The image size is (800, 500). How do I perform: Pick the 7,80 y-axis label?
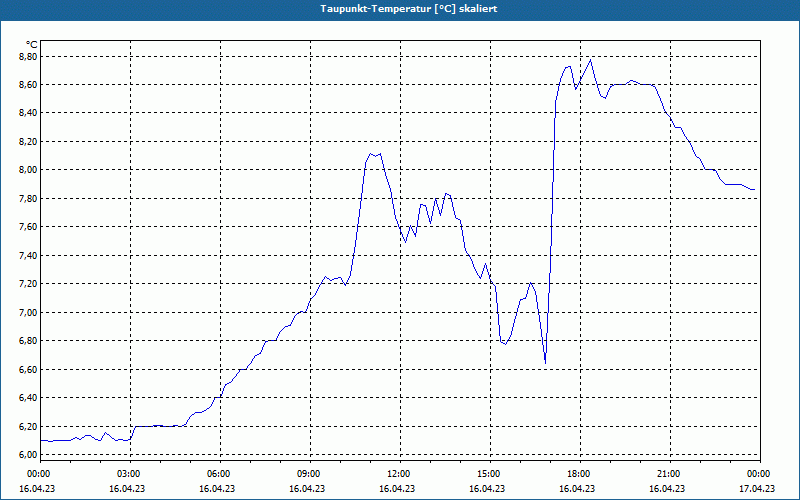[28, 198]
